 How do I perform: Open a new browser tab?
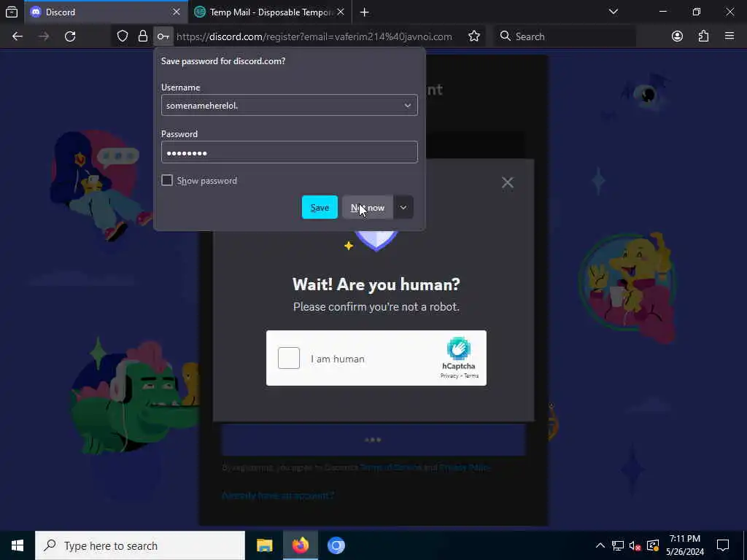coord(365,12)
